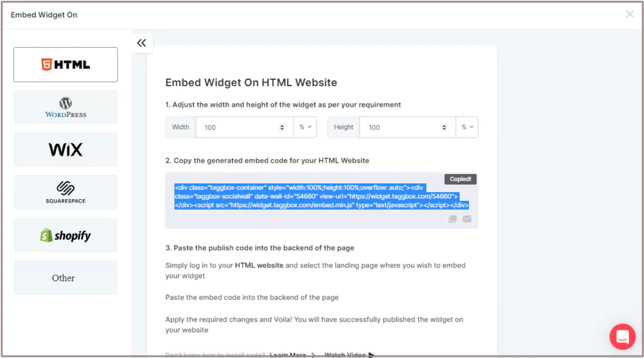The height and width of the screenshot is (358, 644).
Task: Adjust the Height stepper arrows
Action: 444,127
